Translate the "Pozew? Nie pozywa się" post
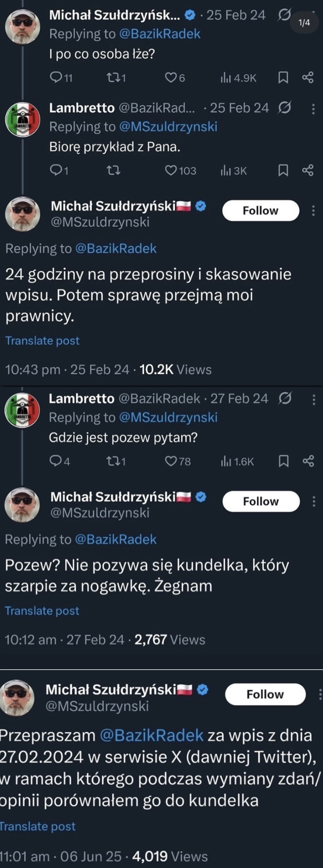 pos(42,611)
